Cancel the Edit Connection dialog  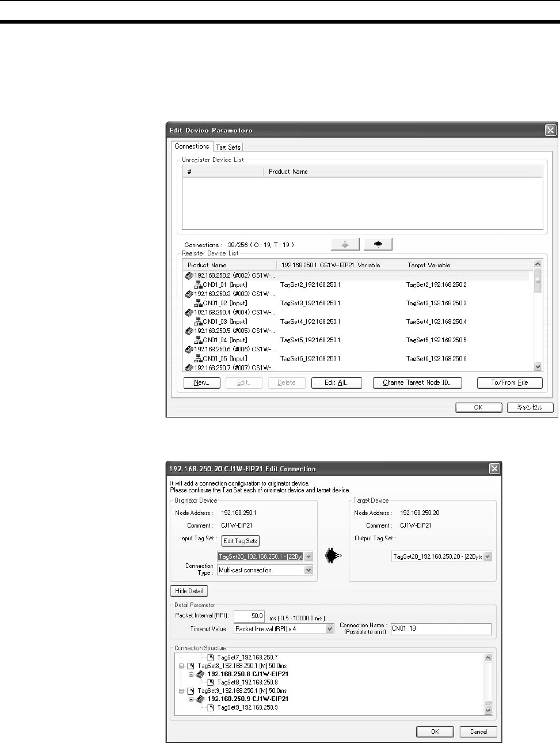[x=478, y=731]
